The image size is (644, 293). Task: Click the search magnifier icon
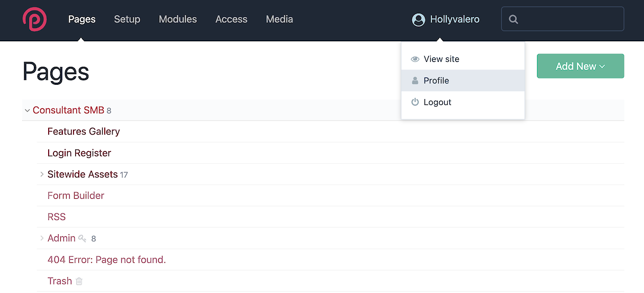513,20
